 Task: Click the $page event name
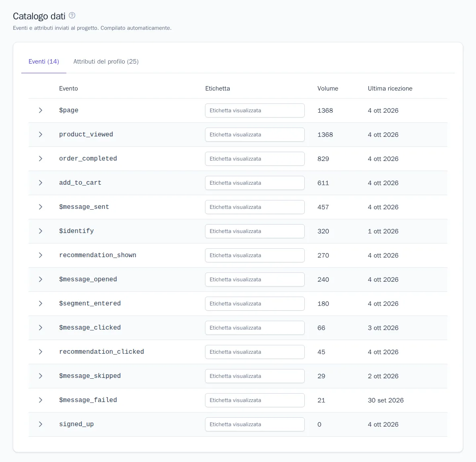click(x=69, y=110)
